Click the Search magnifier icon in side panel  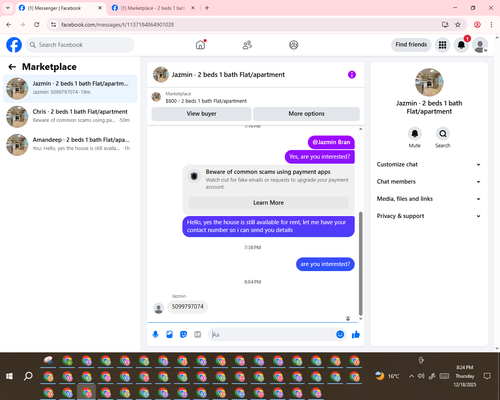click(443, 134)
